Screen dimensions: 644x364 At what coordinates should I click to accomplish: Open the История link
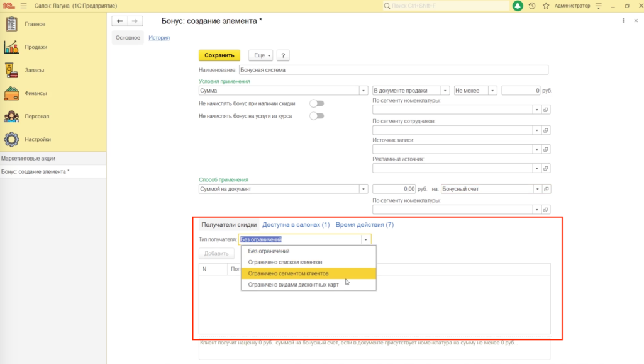(x=159, y=37)
